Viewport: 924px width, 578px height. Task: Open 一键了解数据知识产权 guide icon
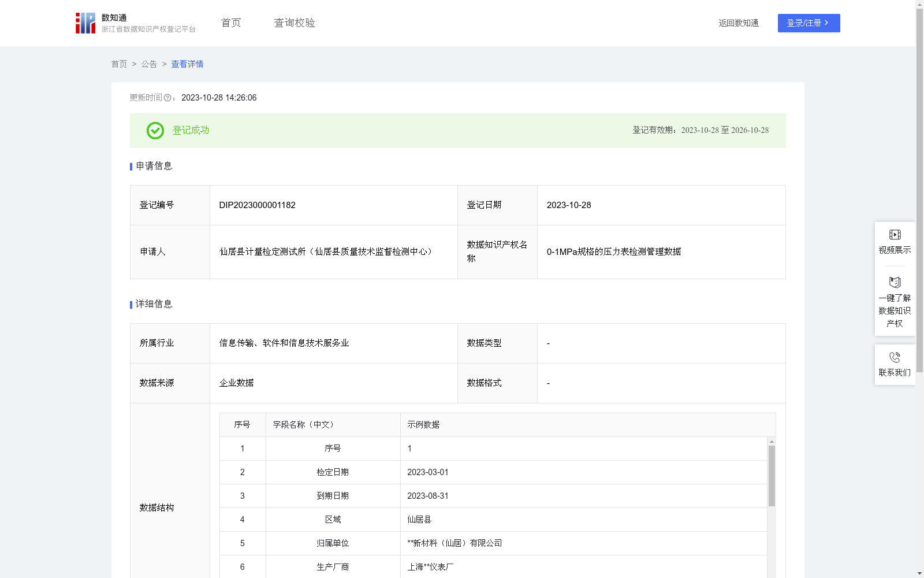pyautogui.click(x=895, y=283)
